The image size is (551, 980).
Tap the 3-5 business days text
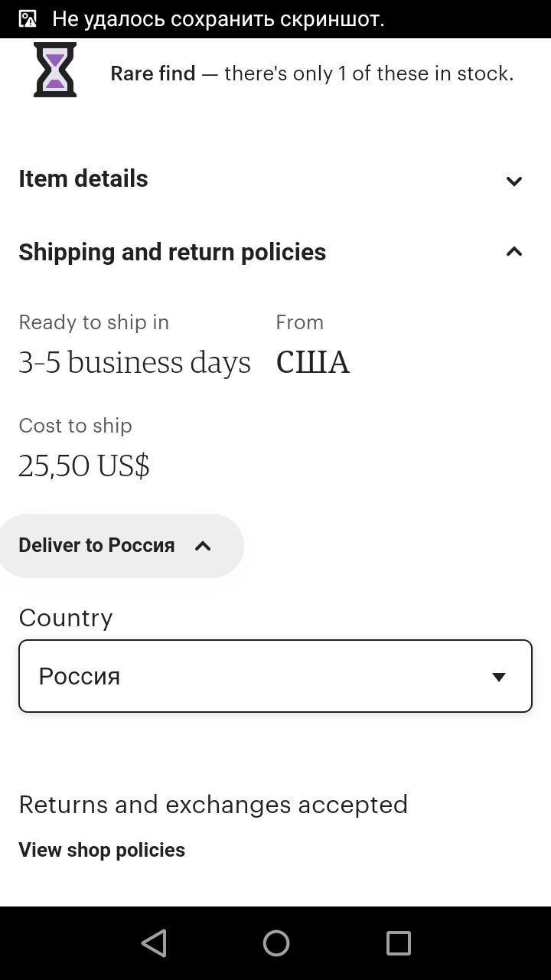coord(135,362)
